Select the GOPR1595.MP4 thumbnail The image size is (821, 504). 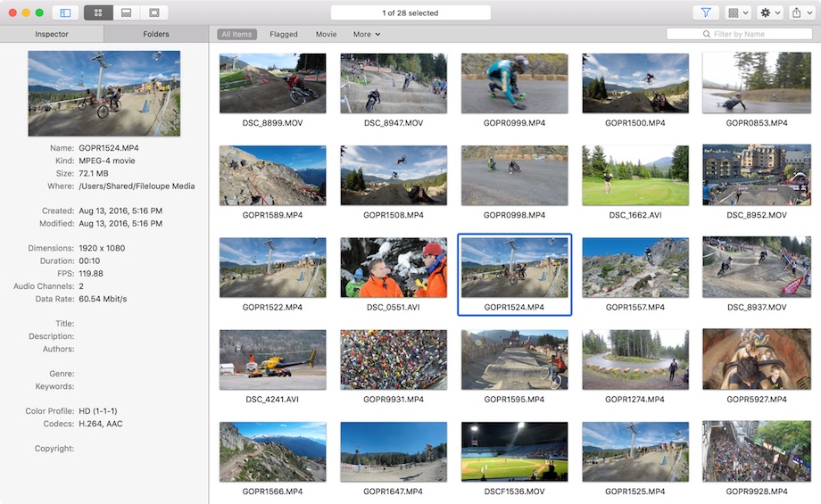(514, 359)
